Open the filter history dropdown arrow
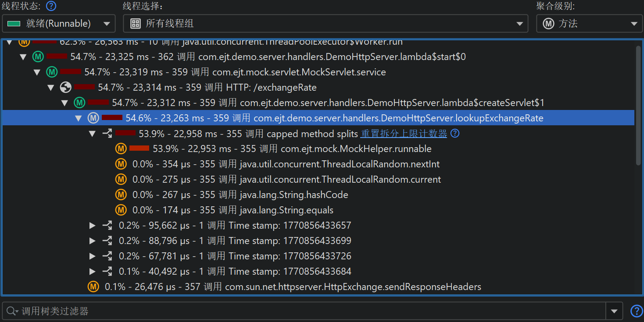This screenshot has width=644, height=322. click(x=614, y=311)
